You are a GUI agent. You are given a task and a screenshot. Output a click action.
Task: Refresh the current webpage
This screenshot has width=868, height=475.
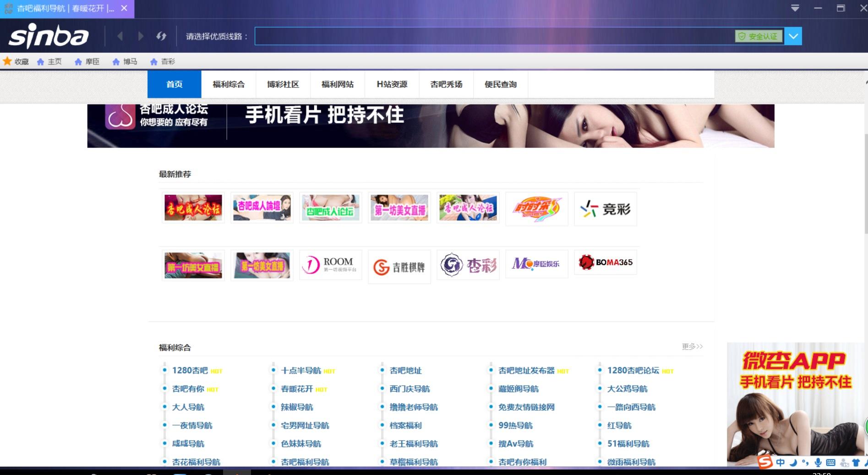[161, 36]
